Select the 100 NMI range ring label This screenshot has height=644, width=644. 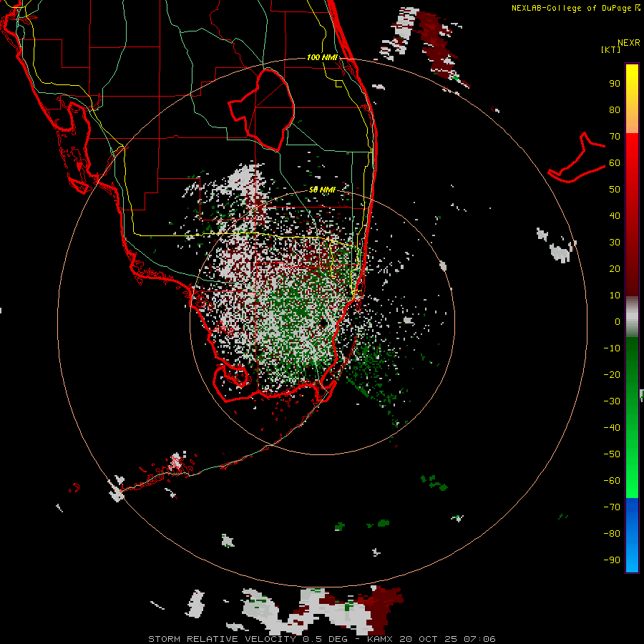(x=322, y=57)
